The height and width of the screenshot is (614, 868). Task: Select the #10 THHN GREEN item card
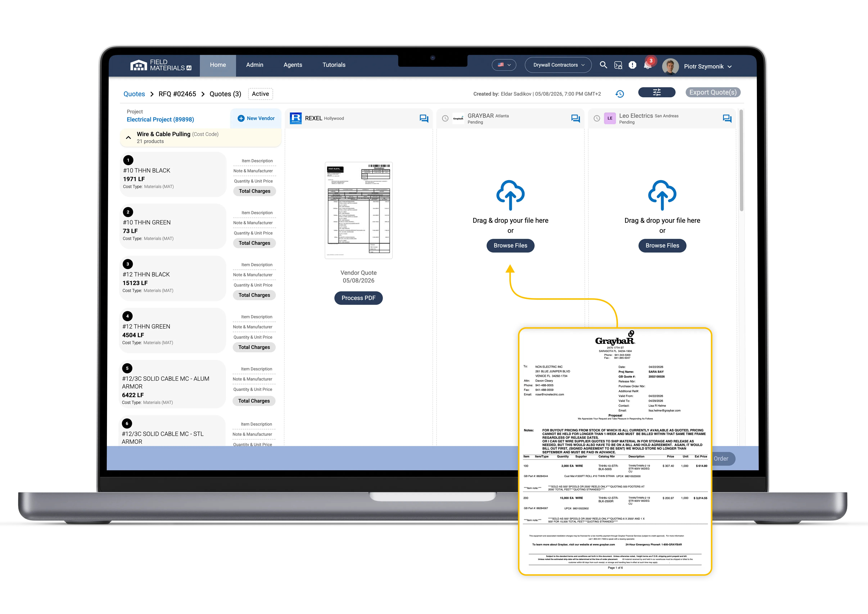tap(173, 226)
